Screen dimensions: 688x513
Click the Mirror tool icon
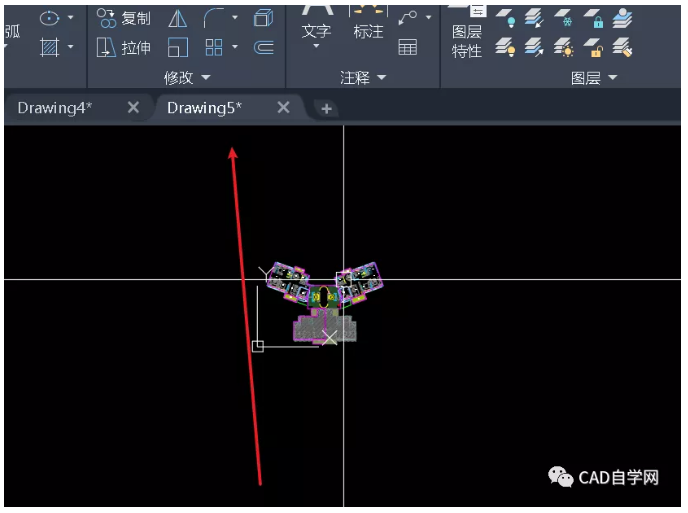178,18
